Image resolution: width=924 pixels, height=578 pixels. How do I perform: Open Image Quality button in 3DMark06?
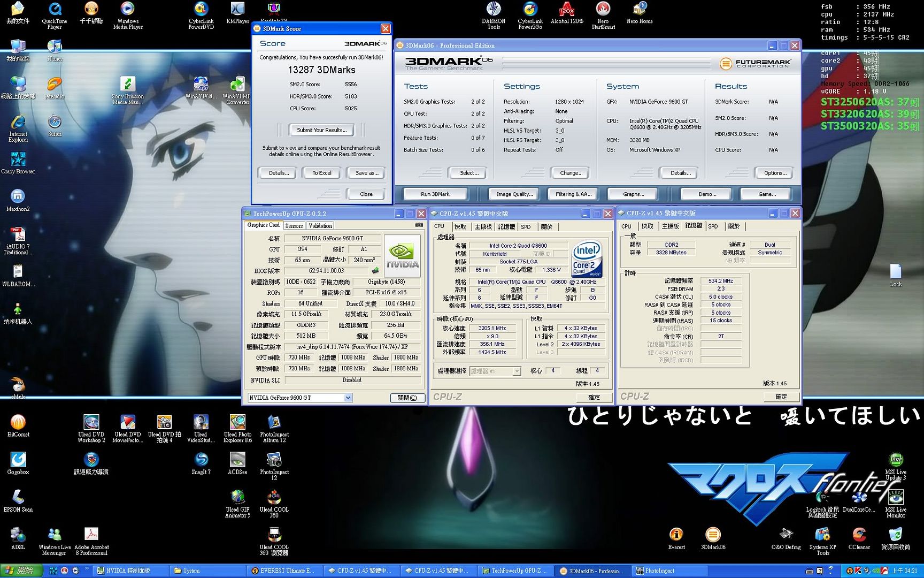pyautogui.click(x=514, y=194)
